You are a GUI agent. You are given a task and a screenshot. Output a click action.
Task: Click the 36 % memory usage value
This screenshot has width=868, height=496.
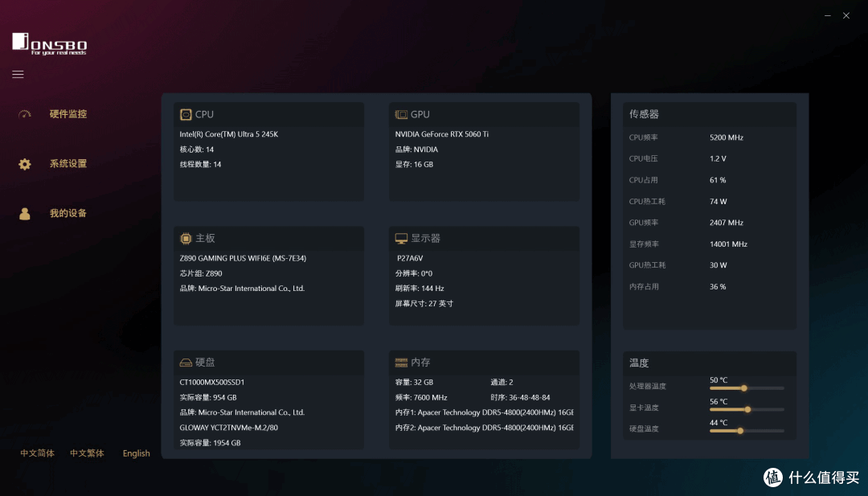coord(718,287)
